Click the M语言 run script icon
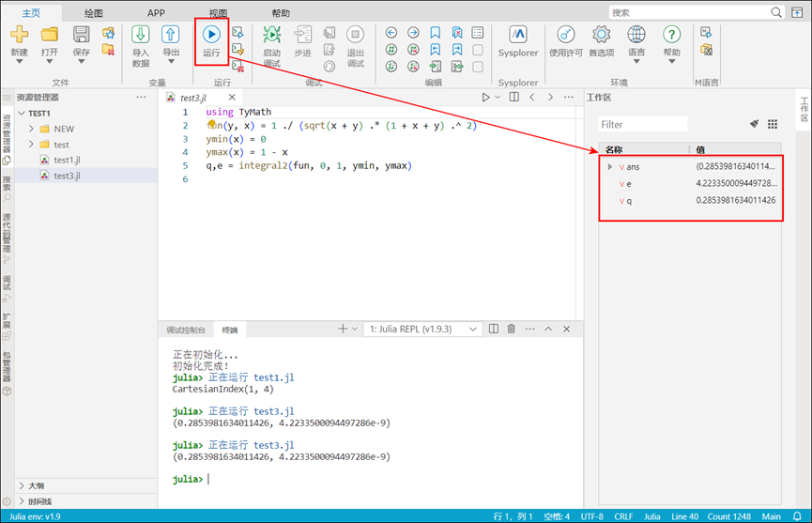The image size is (812, 523). tap(706, 33)
